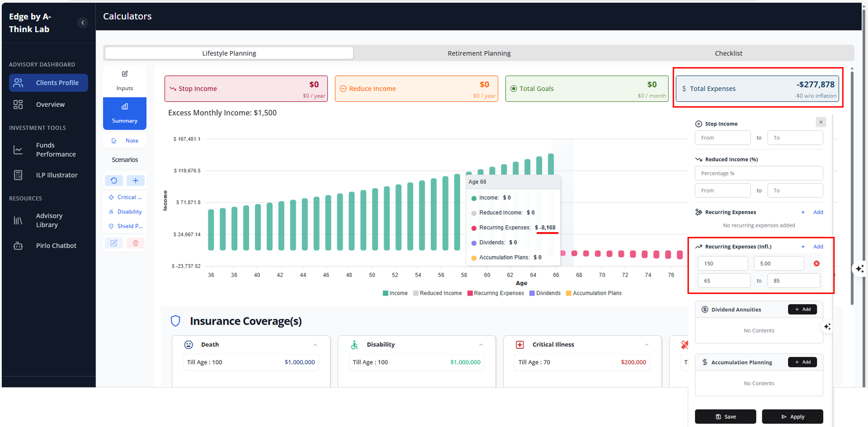Collapse the Critical Illness coverage card

coord(646,345)
